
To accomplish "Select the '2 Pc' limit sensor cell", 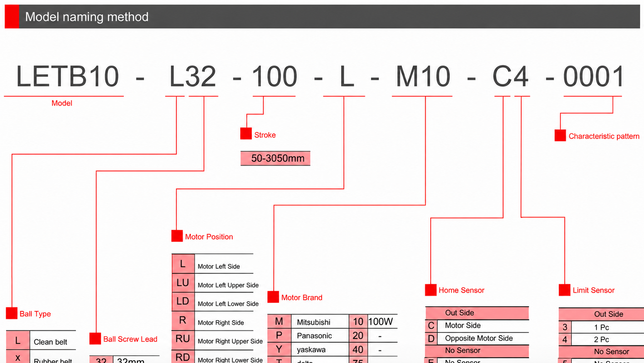I will pos(602,340).
